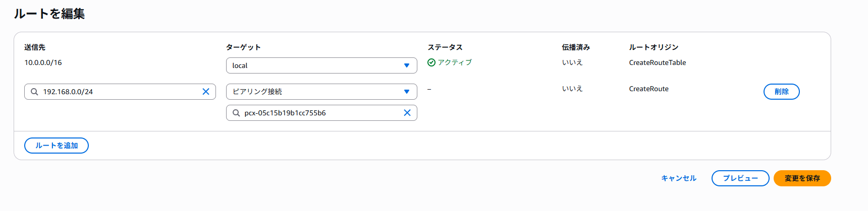Select the ピアリング接続 target type combo box
This screenshot has height=211, width=868.
(x=321, y=92)
